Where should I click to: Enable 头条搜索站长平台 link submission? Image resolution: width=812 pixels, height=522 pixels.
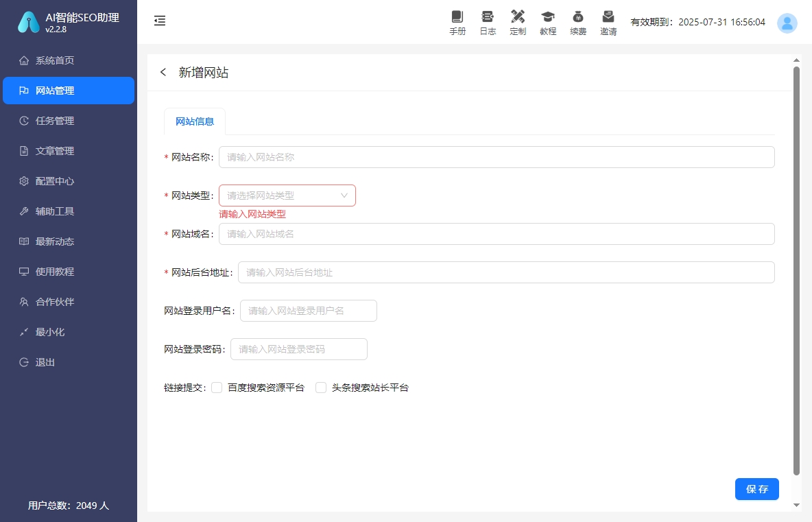pos(321,388)
